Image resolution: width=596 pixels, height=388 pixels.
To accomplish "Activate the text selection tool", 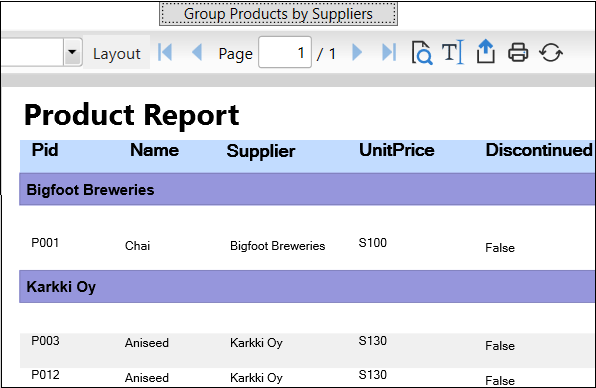I will click(x=453, y=52).
